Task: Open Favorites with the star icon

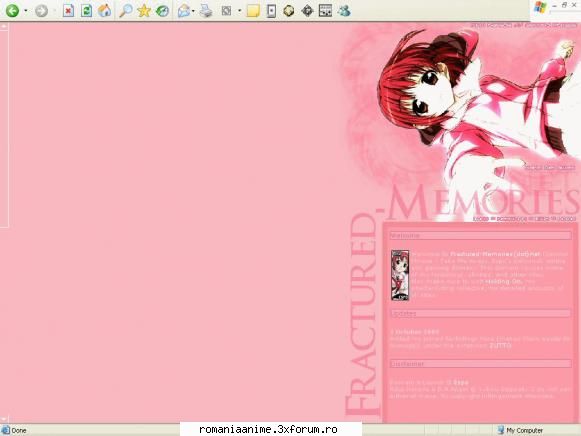Action: tap(144, 11)
